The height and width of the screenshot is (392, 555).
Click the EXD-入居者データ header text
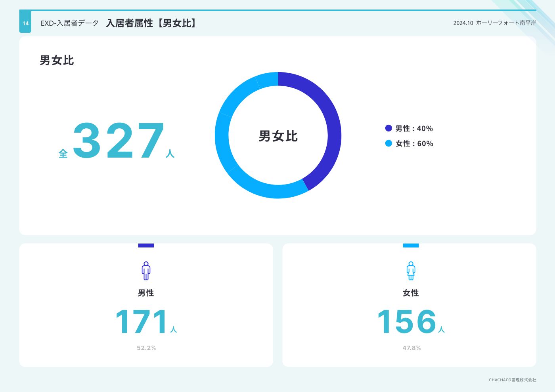[70, 23]
